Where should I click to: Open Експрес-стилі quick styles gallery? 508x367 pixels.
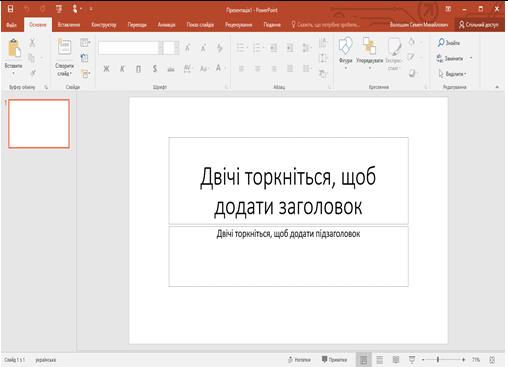[x=394, y=54]
